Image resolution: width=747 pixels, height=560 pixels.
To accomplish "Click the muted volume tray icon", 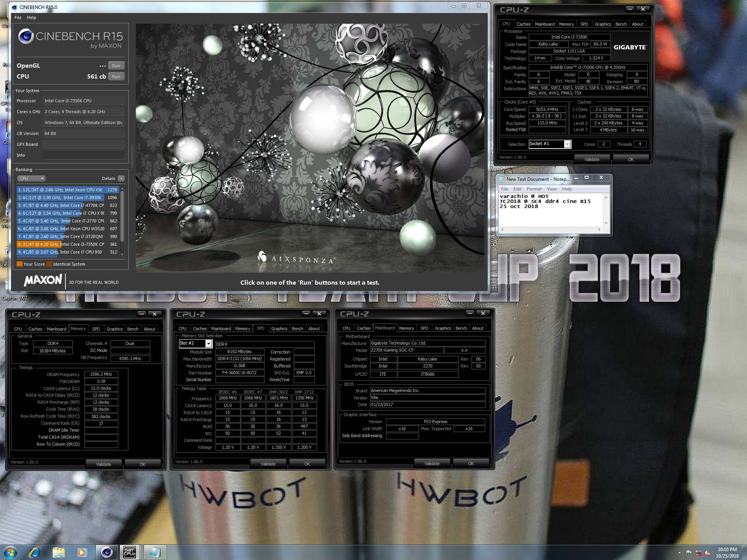I will tap(708, 552).
